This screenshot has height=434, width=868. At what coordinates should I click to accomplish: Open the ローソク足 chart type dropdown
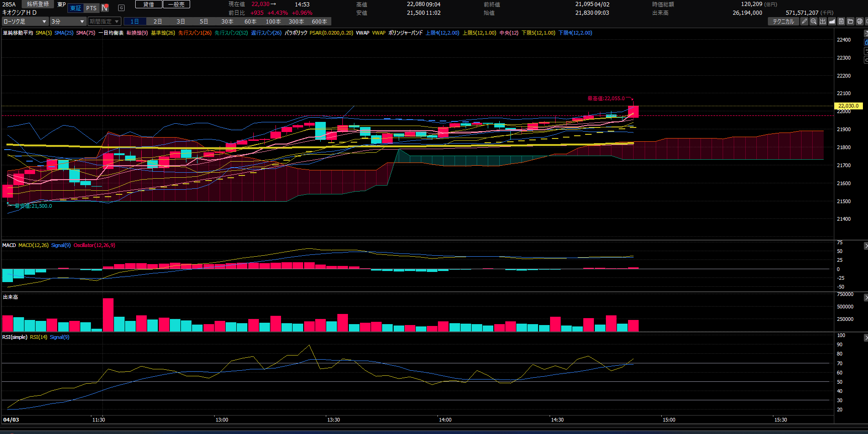point(25,22)
